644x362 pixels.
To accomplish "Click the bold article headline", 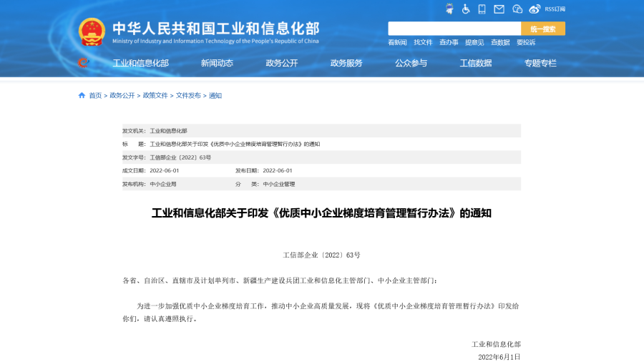I will pos(321,213).
